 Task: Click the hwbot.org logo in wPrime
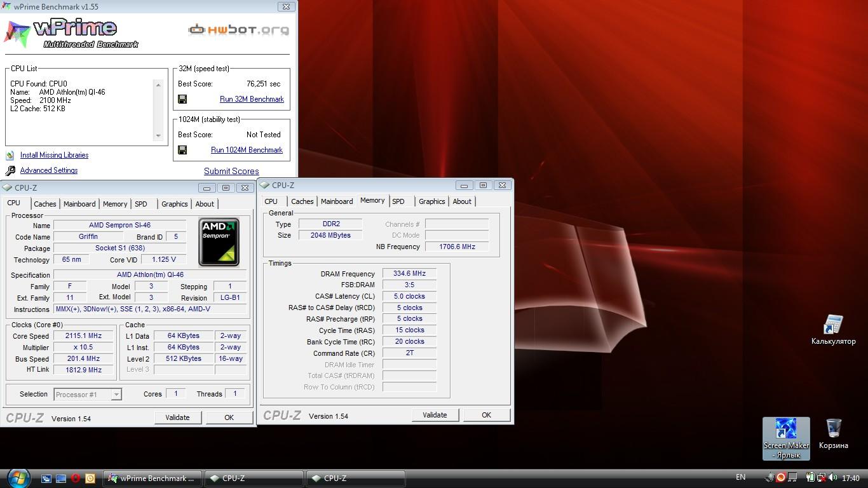[x=238, y=29]
